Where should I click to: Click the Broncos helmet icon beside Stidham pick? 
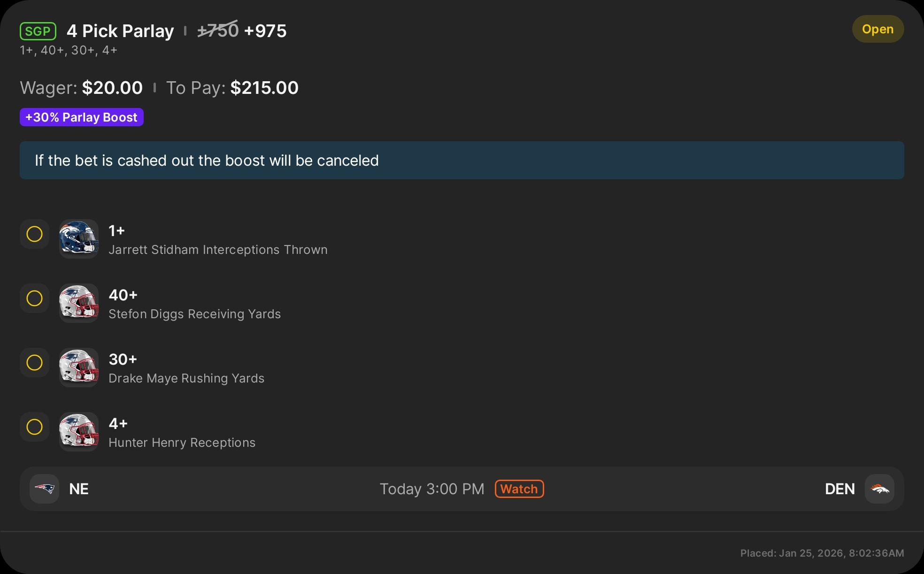(x=78, y=239)
